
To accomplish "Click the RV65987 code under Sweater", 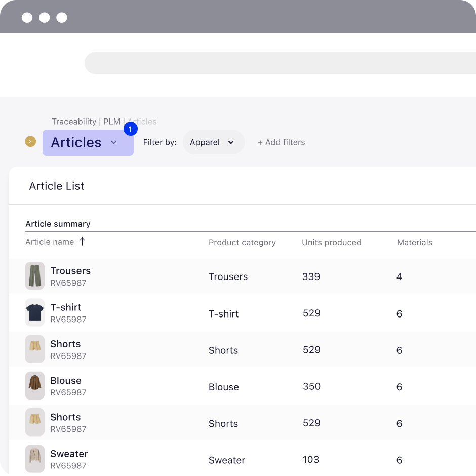I will [x=68, y=466].
